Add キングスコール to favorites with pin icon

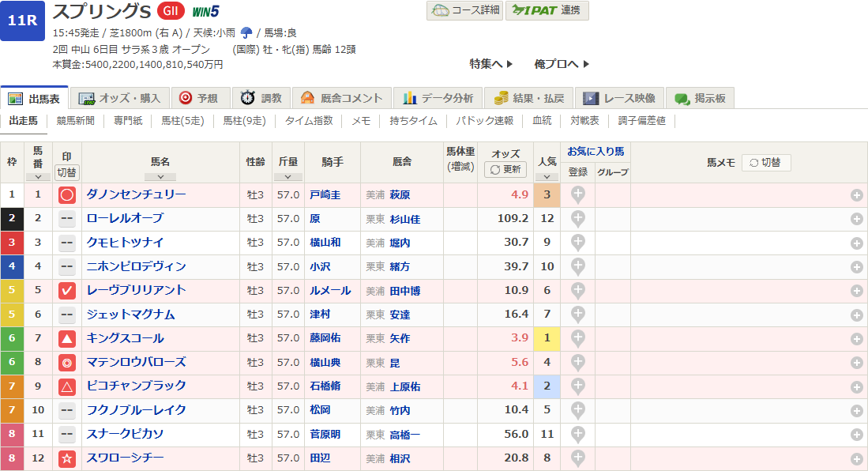[x=578, y=339]
